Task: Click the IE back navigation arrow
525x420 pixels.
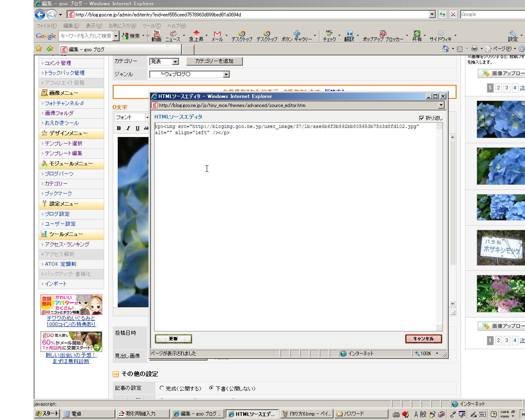Action: 40,15
